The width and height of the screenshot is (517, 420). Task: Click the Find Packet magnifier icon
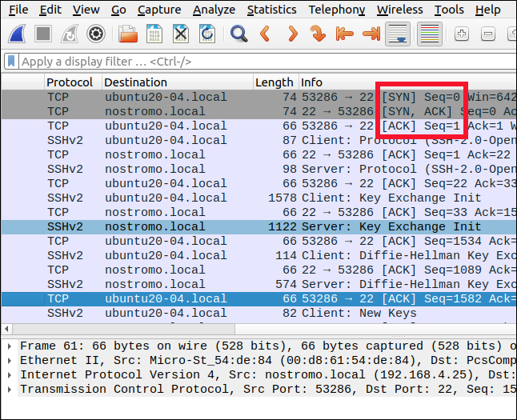pyautogui.click(x=238, y=34)
